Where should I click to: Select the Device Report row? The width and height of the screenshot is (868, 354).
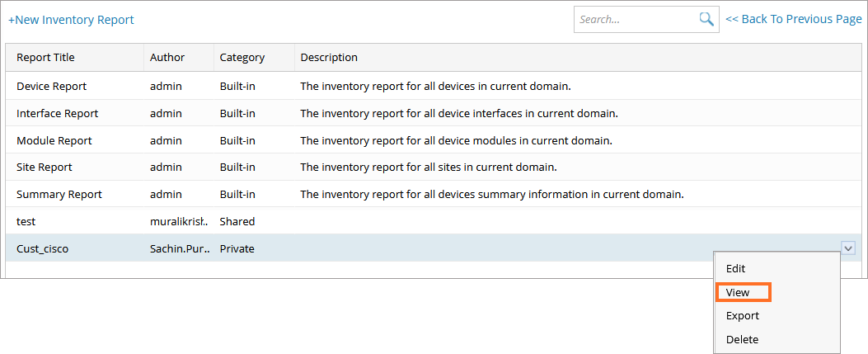[51, 86]
